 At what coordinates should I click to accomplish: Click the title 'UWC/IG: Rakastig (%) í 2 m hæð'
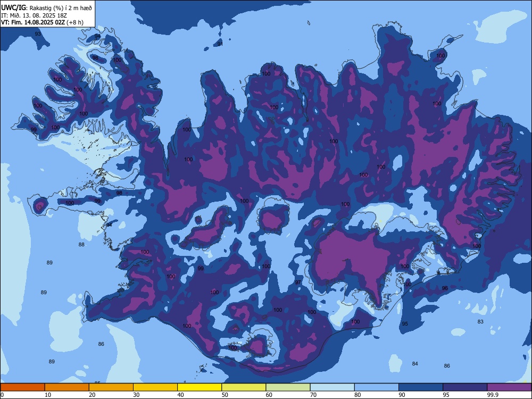tap(46, 8)
